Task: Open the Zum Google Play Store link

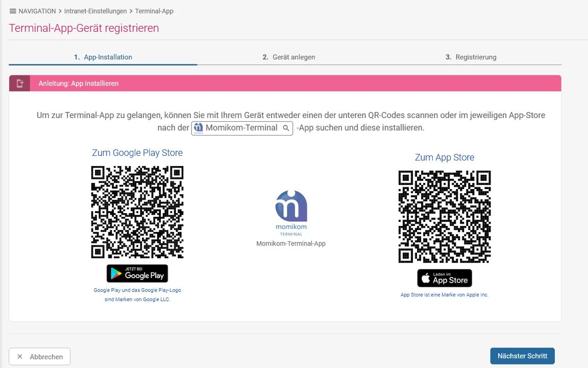Action: (137, 152)
